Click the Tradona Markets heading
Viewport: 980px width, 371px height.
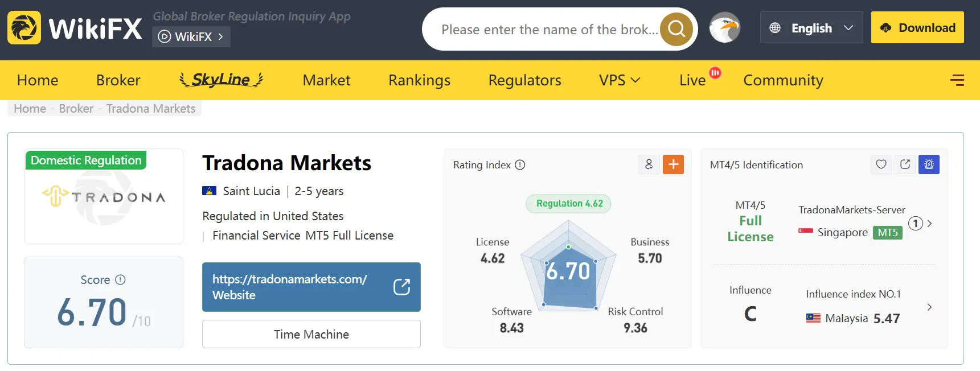286,163
